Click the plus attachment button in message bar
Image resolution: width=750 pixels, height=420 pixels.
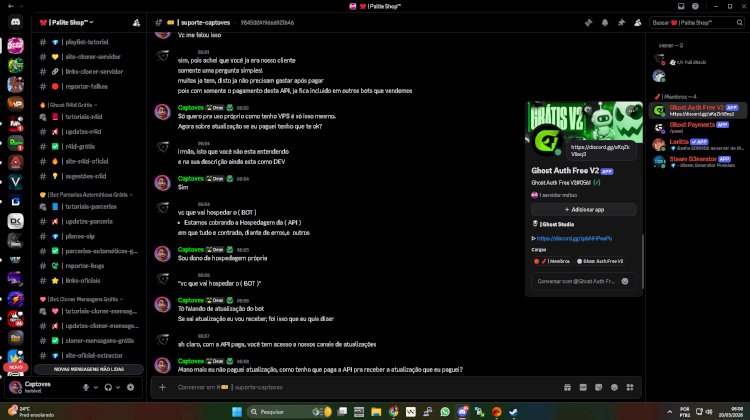click(163, 387)
